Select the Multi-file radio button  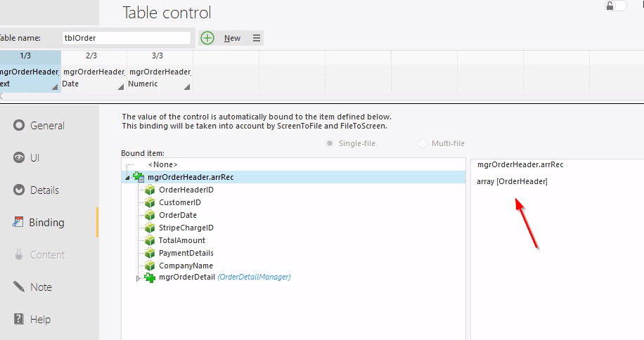click(423, 143)
